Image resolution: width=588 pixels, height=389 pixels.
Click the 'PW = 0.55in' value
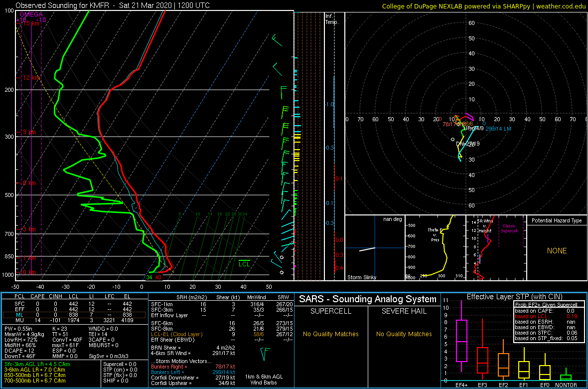point(19,329)
